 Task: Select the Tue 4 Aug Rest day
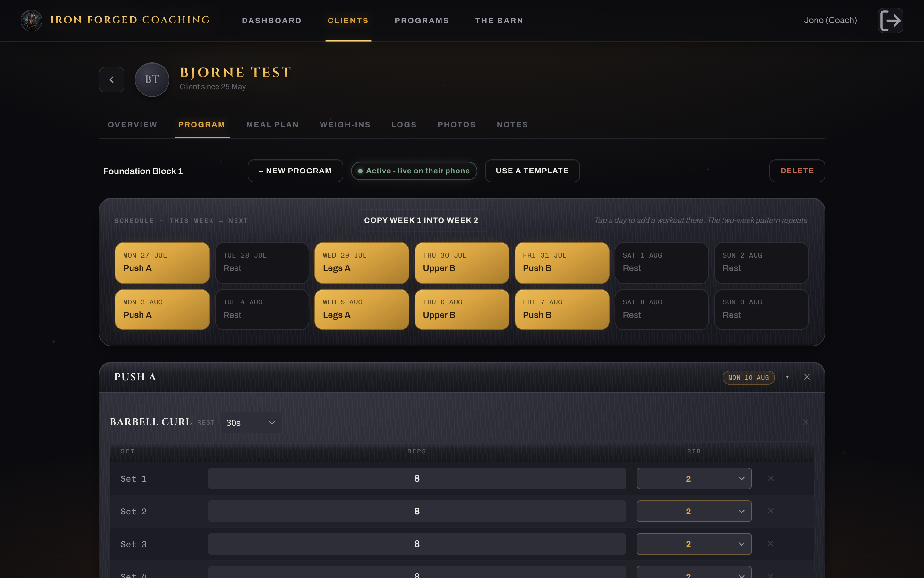pos(262,310)
